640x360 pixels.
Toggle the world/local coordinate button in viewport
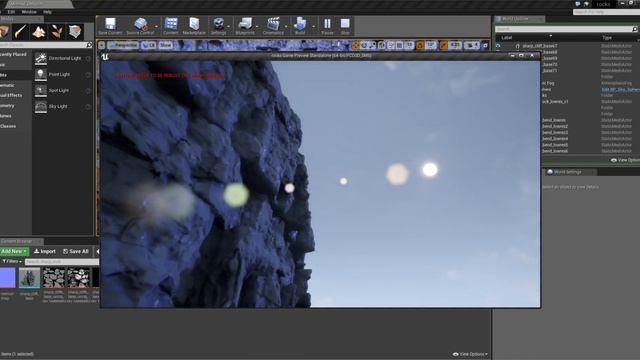tap(382, 45)
